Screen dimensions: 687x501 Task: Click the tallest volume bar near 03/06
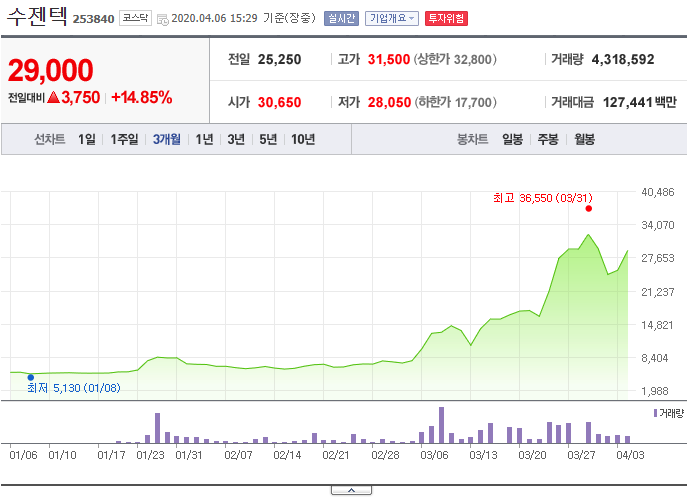441,425
